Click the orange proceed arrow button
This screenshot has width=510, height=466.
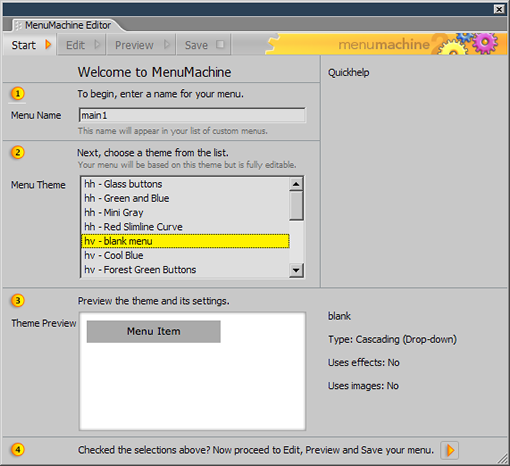click(x=450, y=450)
